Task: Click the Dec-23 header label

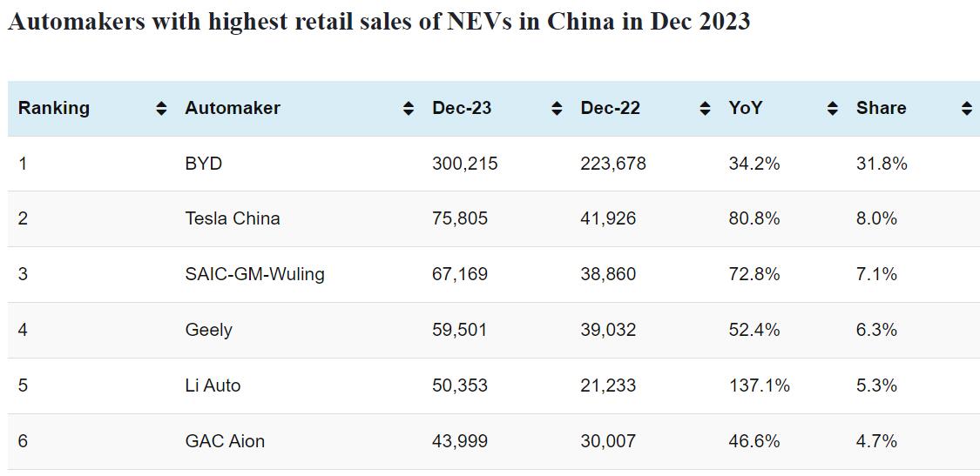Action: coord(462,108)
